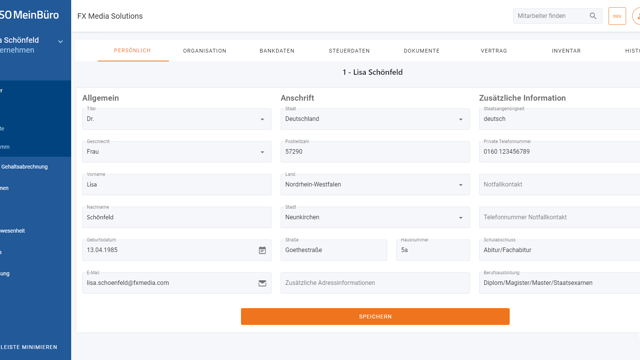Click the MeinBüro logo in the sidebar
640x360 pixels.
(29, 15)
